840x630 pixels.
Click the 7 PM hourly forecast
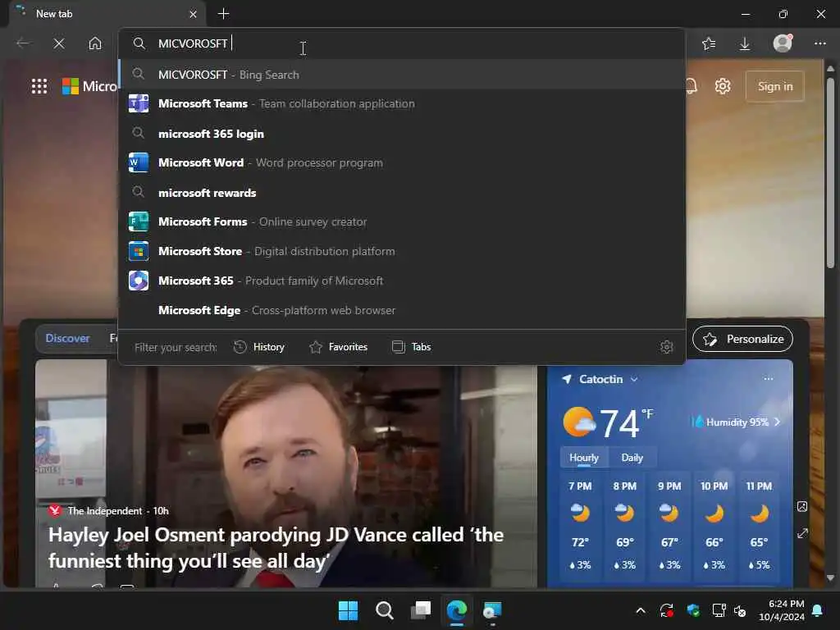[580, 526]
